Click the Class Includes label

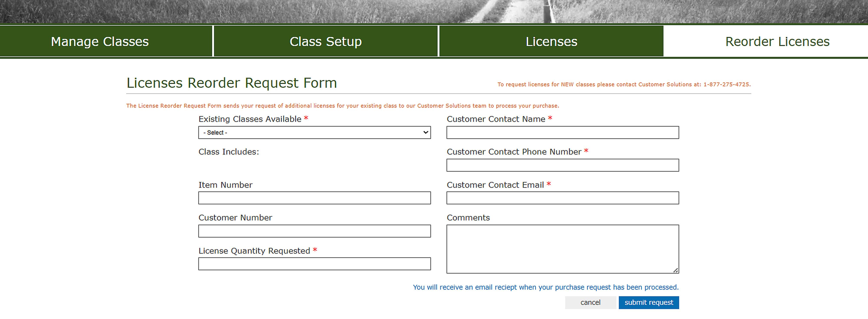click(229, 152)
